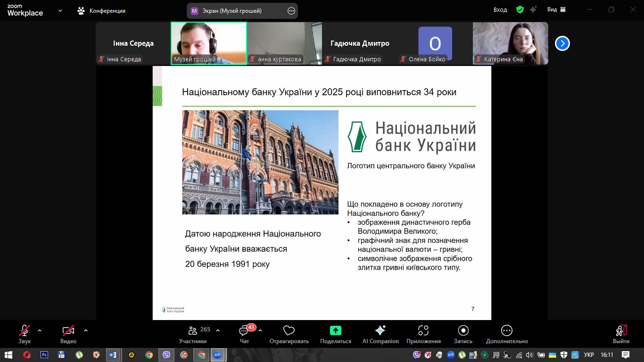Open Viber notification icon in system tray
The image size is (644, 362).
pos(417,355)
